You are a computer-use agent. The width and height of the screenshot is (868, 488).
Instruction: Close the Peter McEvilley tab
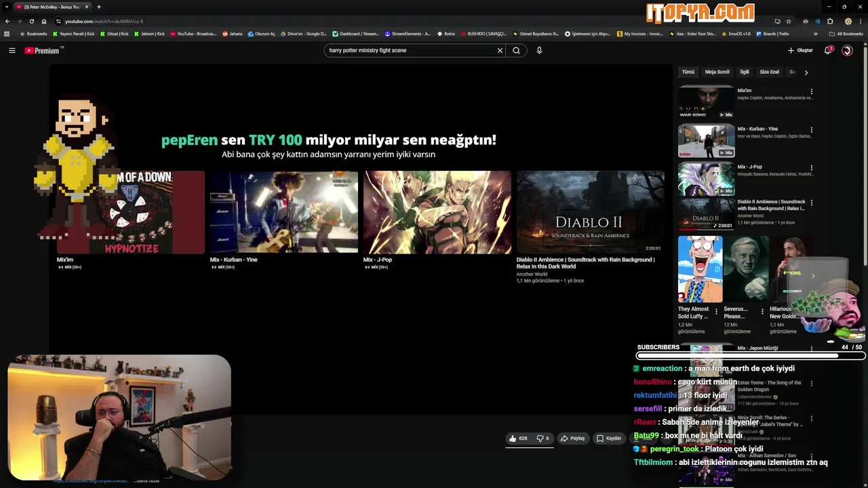point(87,7)
